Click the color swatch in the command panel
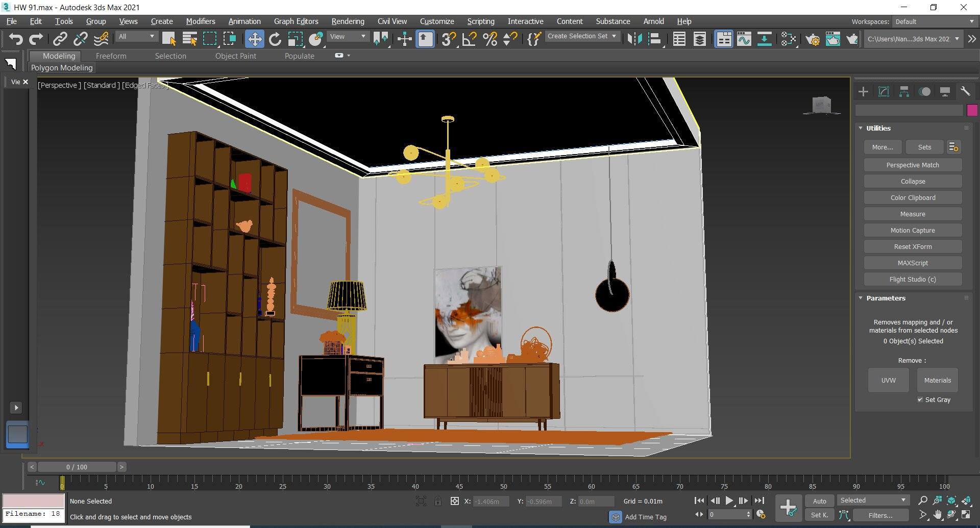The image size is (980, 528). 972,110
